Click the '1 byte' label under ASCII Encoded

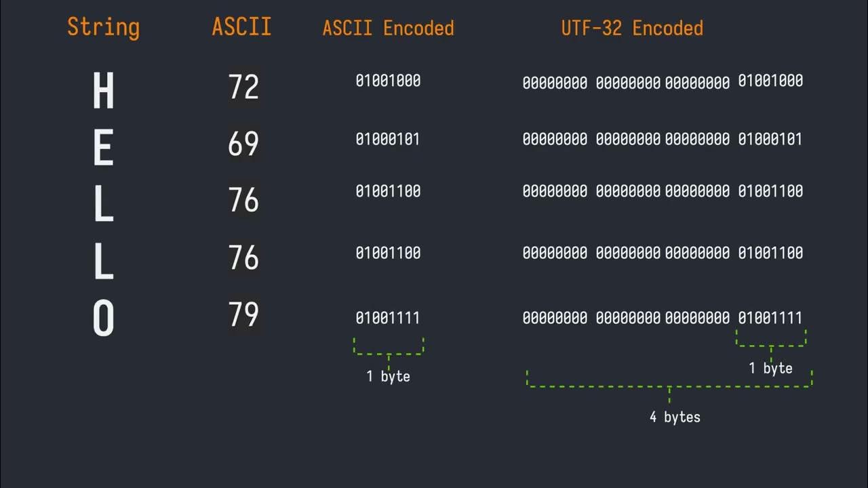pyautogui.click(x=388, y=376)
